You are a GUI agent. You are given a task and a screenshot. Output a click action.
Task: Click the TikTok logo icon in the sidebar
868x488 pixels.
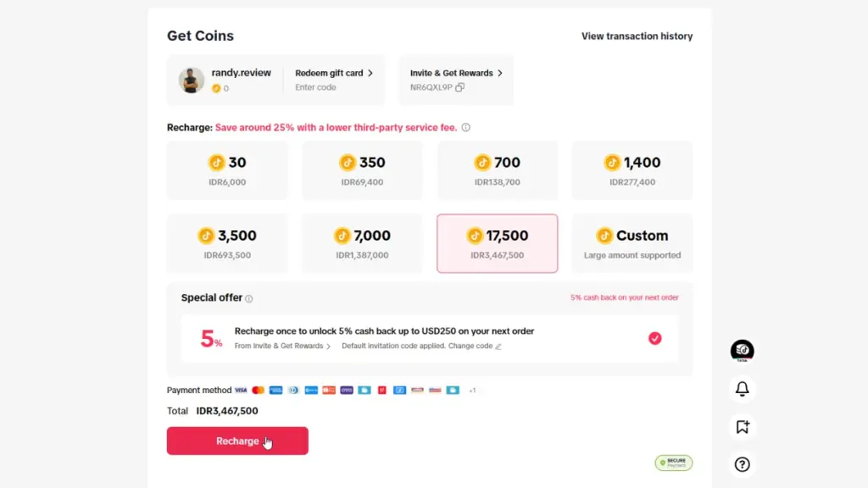[742, 349]
